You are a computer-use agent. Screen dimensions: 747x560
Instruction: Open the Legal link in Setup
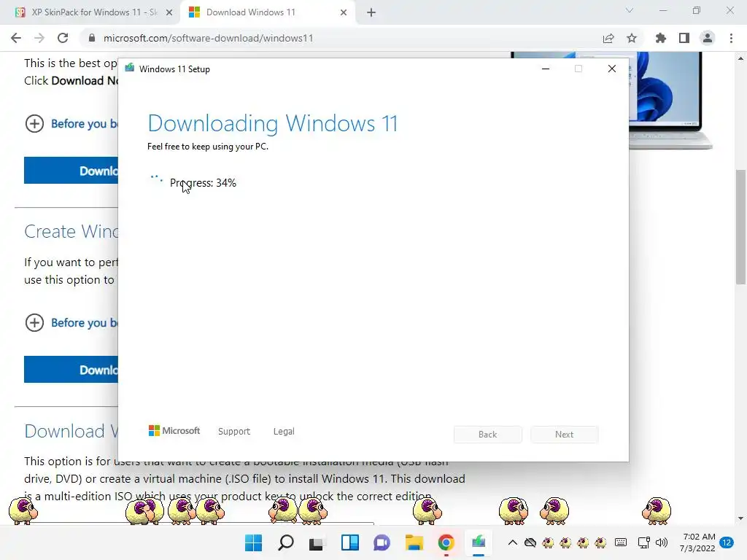point(284,432)
